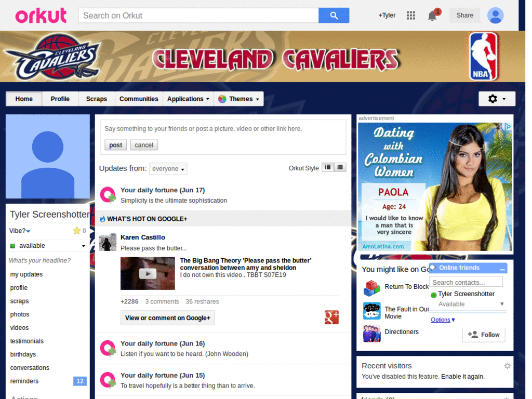Click View or comment on Google+

coord(168,318)
